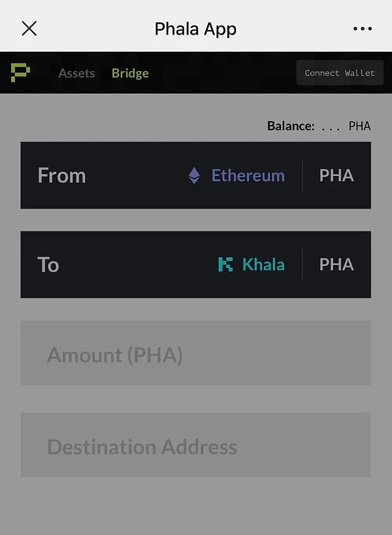392x535 pixels.
Task: Click the Ethereum diamond logo icon
Action: click(194, 175)
